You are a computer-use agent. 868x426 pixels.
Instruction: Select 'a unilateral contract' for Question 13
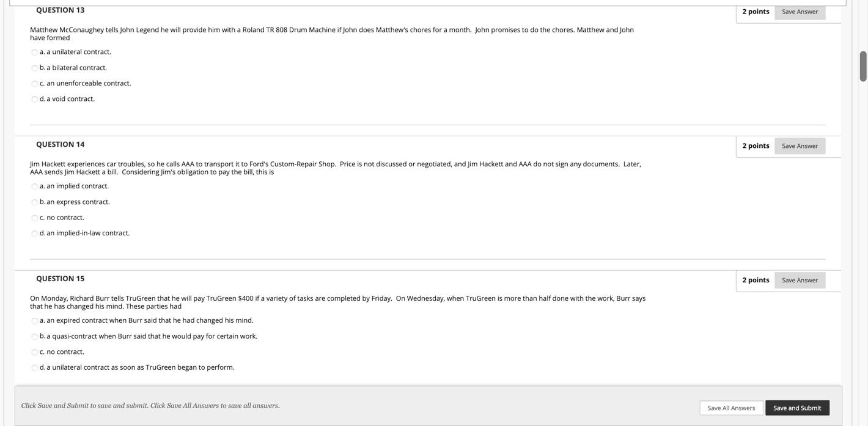pos(35,53)
